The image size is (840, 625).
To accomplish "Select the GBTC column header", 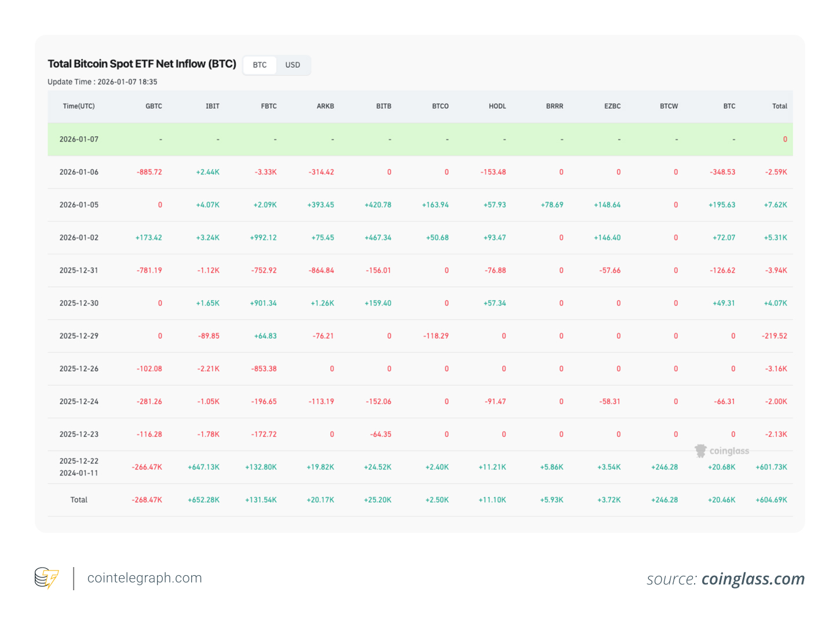I will (x=154, y=106).
